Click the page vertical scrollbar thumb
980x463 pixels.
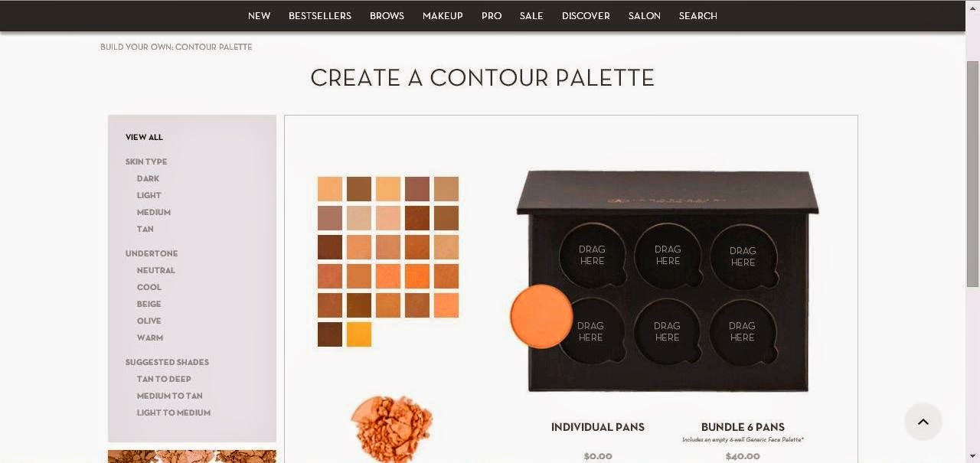pyautogui.click(x=972, y=174)
